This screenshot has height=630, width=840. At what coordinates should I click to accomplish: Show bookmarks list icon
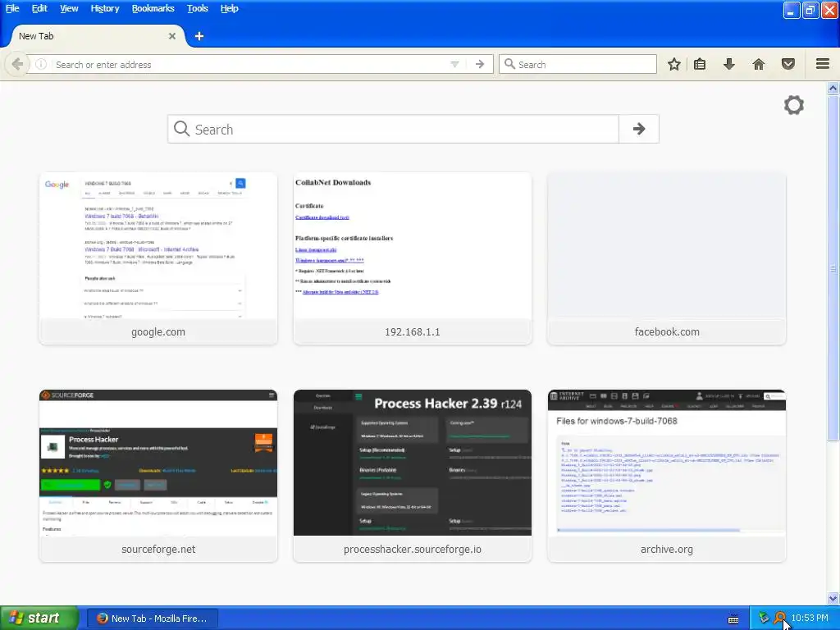pyautogui.click(x=700, y=64)
